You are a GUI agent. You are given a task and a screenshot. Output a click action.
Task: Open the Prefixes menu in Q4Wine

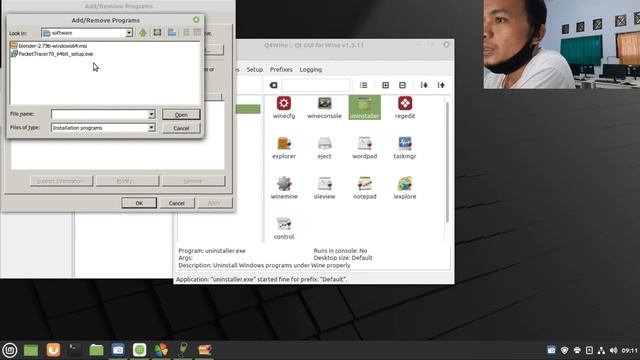tap(281, 69)
